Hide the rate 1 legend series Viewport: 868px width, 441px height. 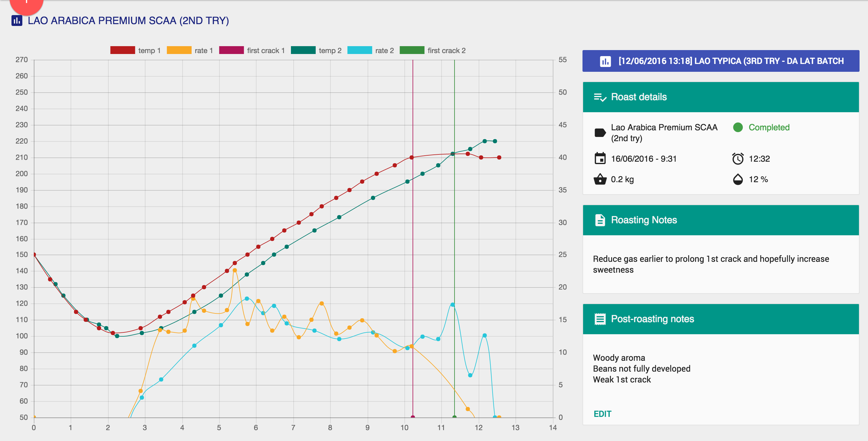[179, 51]
